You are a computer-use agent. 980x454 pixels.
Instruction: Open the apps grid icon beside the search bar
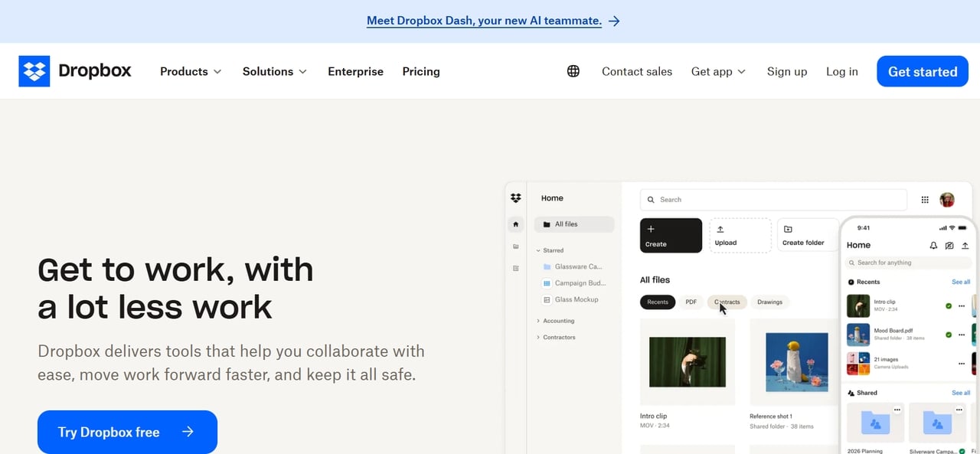coord(925,200)
